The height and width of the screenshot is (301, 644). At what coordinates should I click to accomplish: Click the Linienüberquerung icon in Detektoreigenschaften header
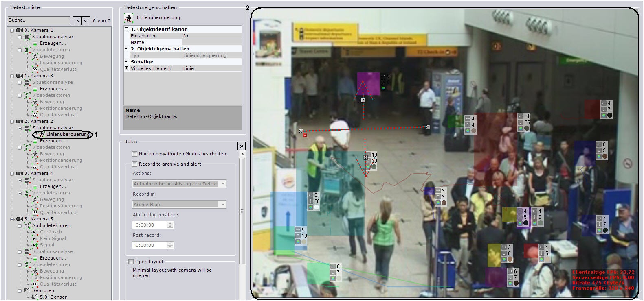point(129,18)
